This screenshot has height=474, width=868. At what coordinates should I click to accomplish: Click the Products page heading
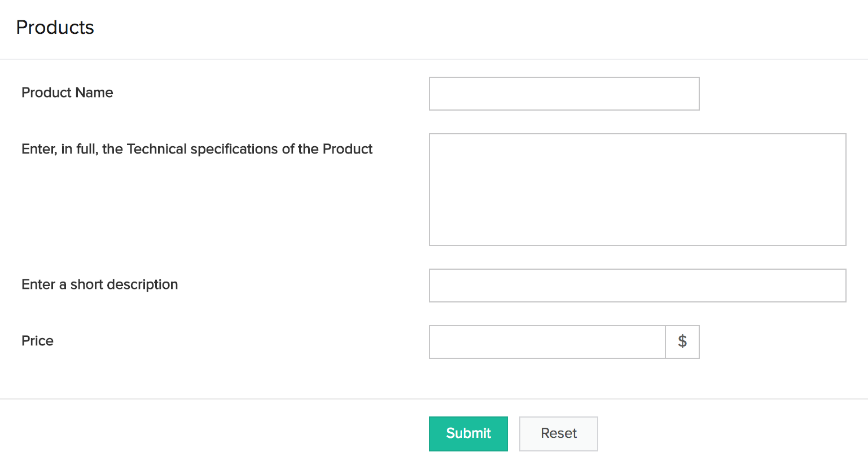coord(55,28)
